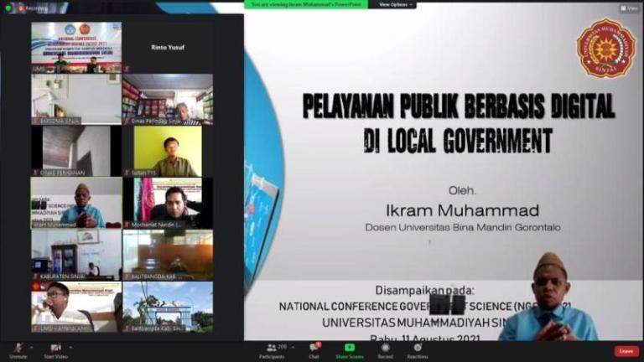This screenshot has height=362, width=644.
Task: Open the Participants panel
Action: tap(272, 349)
